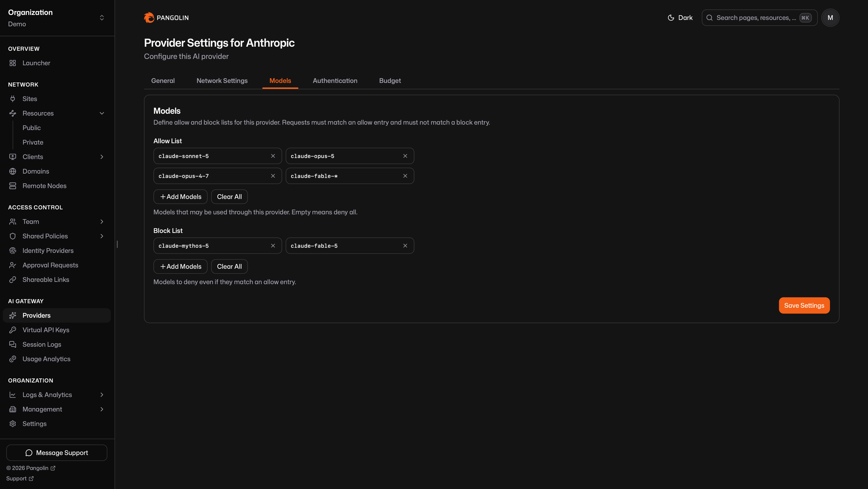
Task: Remove claude-fable-5 from block list
Action: click(x=405, y=245)
